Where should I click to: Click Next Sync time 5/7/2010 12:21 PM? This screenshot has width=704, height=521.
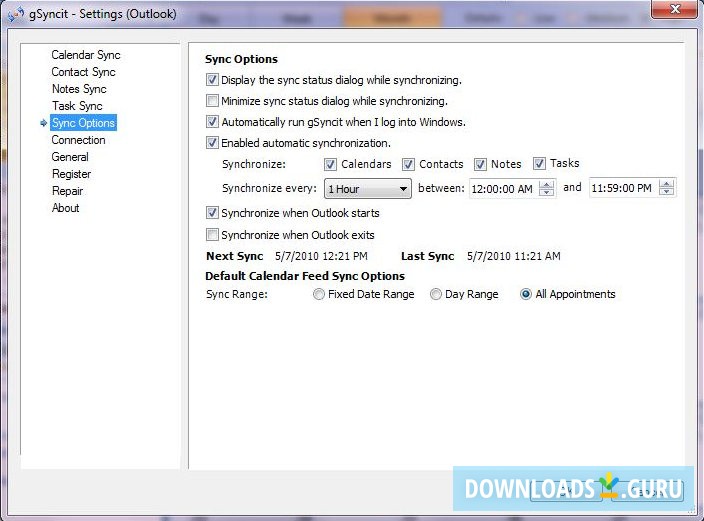[x=321, y=256]
